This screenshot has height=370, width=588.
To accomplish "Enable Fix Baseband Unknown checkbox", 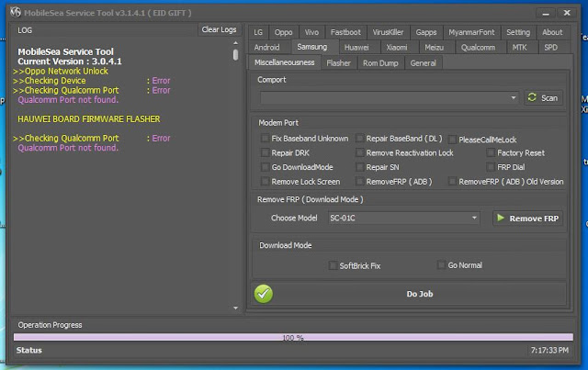I will pyautogui.click(x=265, y=139).
